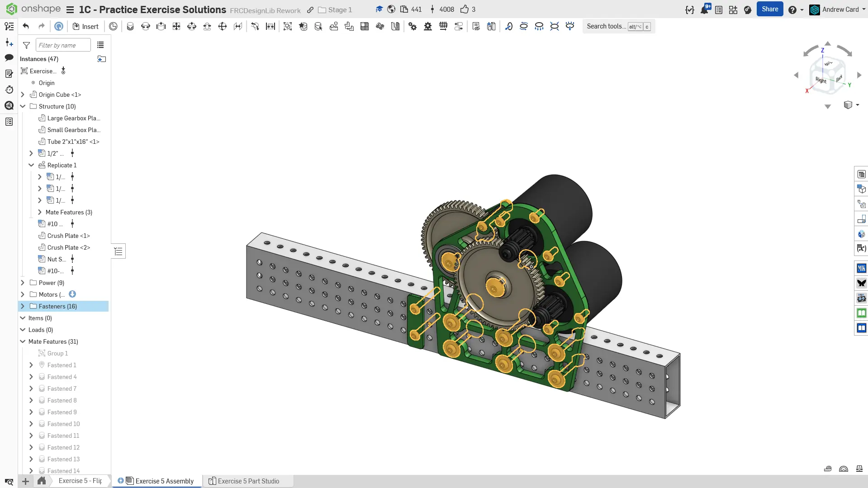Collapse the Mate Features list

23,341
